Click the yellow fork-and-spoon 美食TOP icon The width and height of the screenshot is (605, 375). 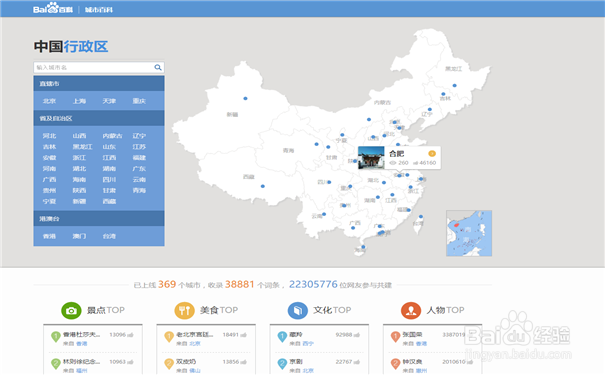[x=184, y=311]
